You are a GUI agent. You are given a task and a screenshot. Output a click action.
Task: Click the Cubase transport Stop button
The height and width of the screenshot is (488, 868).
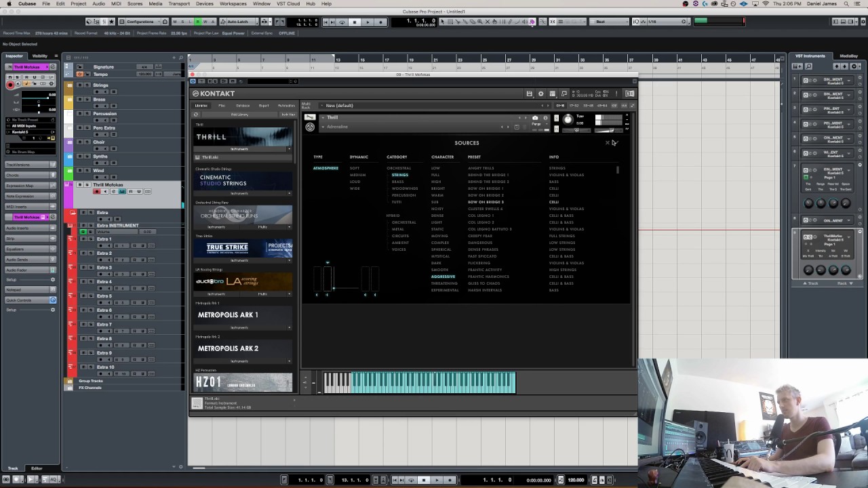(x=354, y=22)
